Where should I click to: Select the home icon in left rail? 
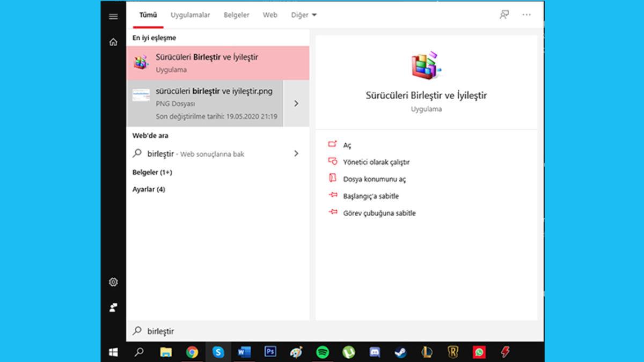[x=113, y=41]
